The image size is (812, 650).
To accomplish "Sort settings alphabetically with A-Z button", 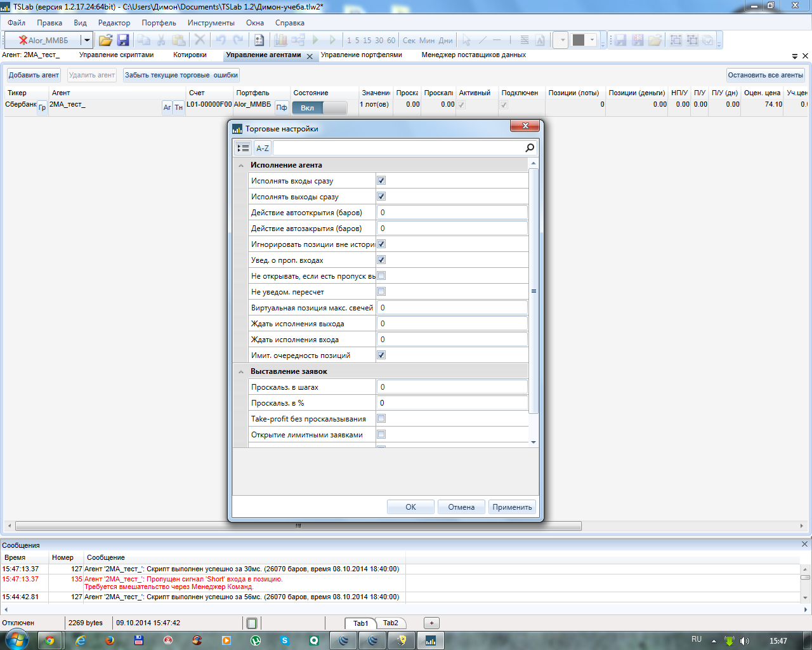I will point(263,148).
